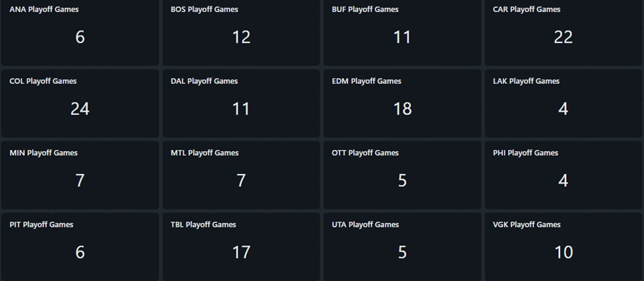
Task: Click the BUF Playoff Games title
Action: pos(365,10)
